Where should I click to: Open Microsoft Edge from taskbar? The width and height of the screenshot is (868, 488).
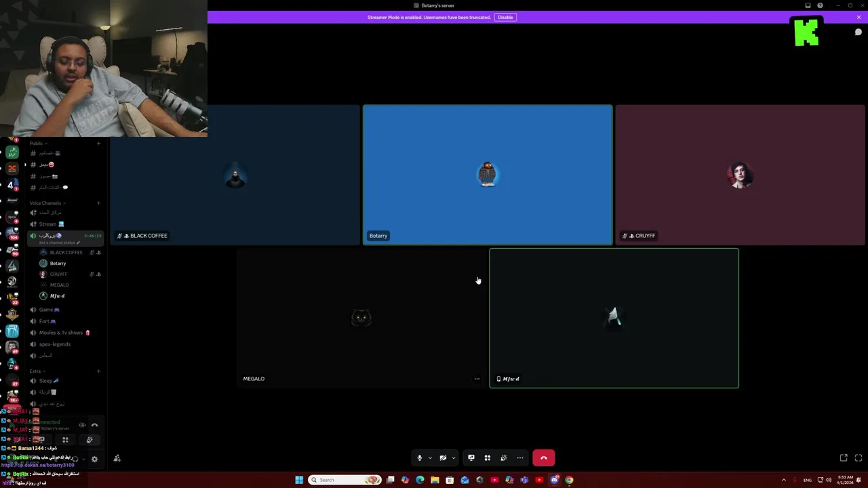point(420,480)
